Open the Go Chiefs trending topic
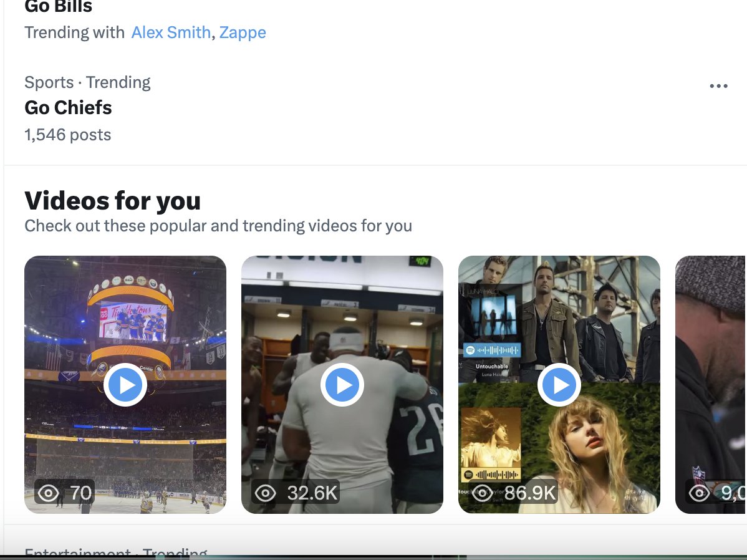 (68, 108)
